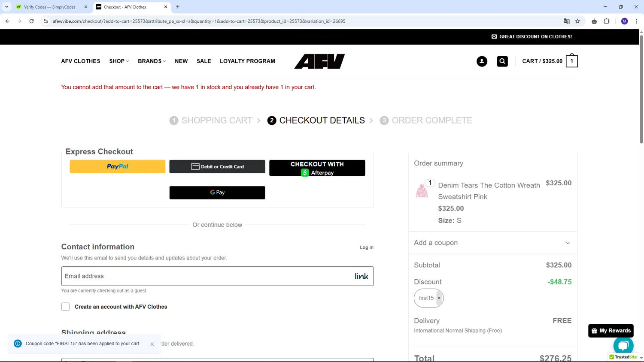Click the pink sweatshirt product thumbnail
The width and height of the screenshot is (644, 362).
tap(422, 190)
